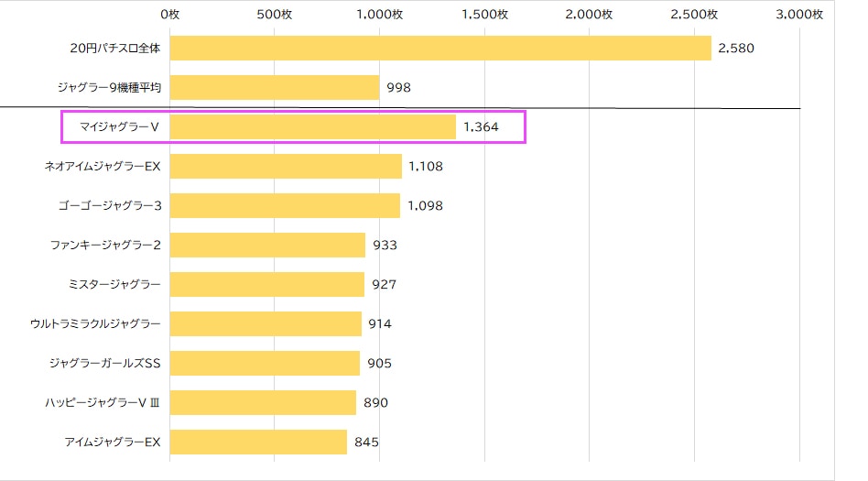Click the ジャグラーガールズSS bar
The image size is (868, 481).
265,363
